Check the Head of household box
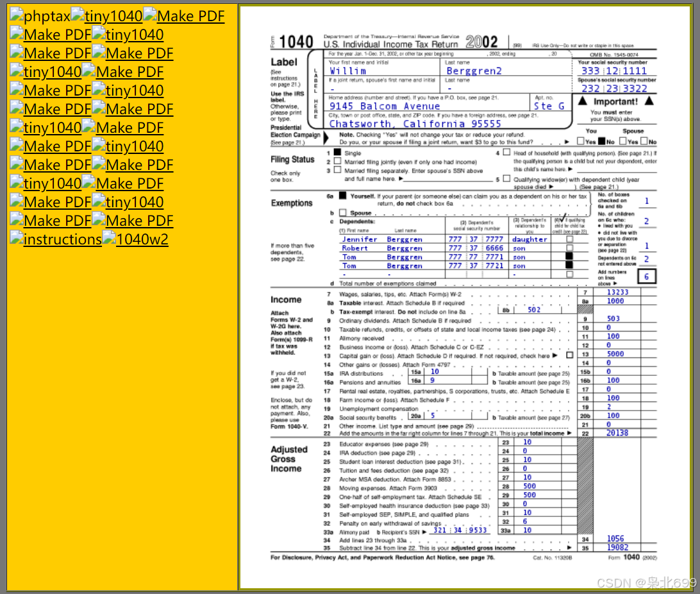 pyautogui.click(x=506, y=152)
